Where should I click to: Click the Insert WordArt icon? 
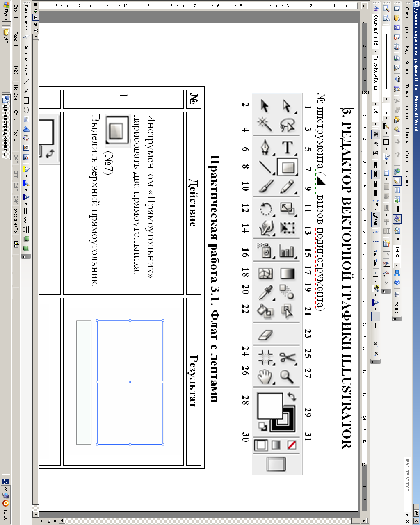click(x=26, y=129)
